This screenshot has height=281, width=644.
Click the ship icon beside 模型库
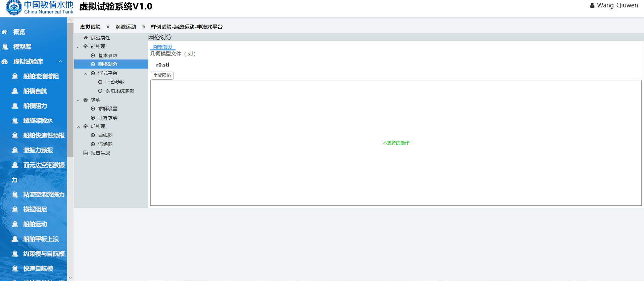coord(5,47)
